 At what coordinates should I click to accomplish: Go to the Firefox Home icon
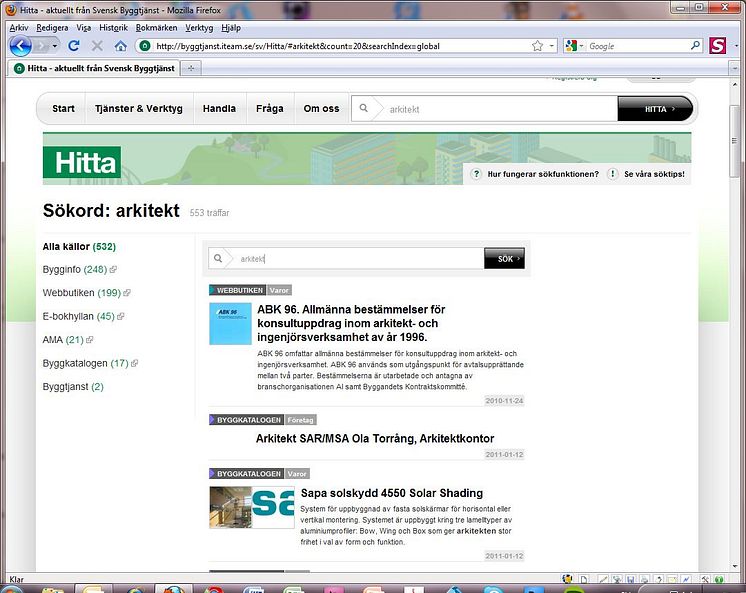120,46
